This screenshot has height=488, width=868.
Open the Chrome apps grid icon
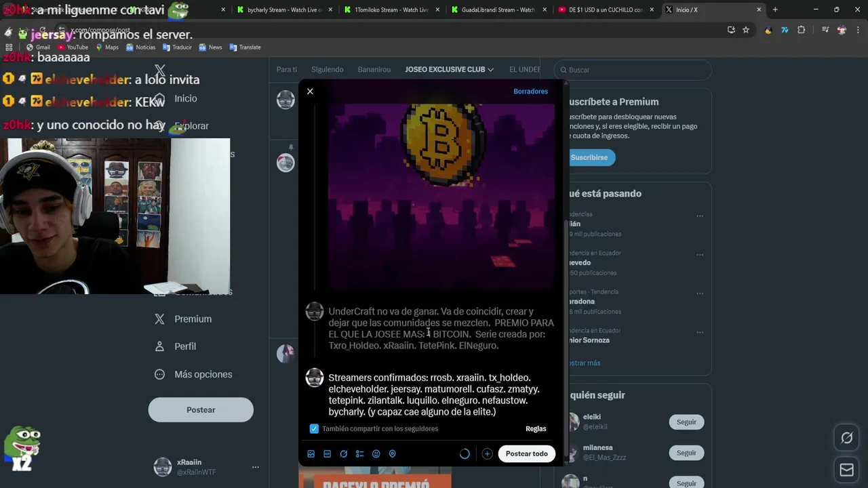[9, 47]
